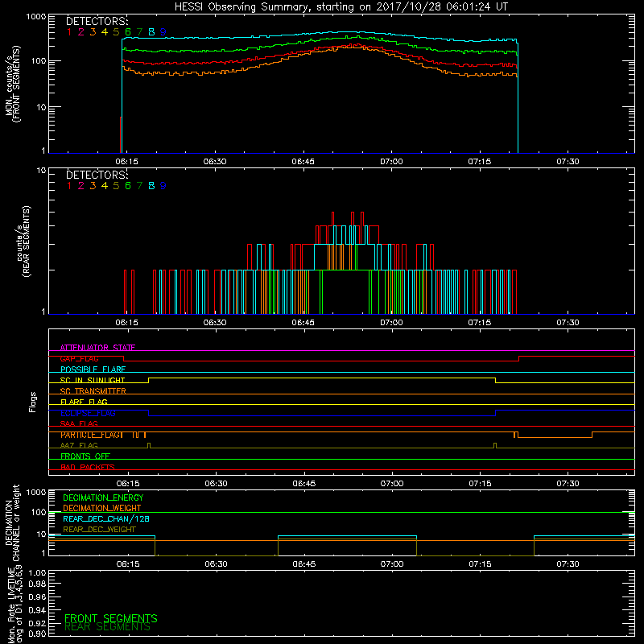Click 07:30 tick under the front segments plot
Viewport: 644px width, 644px height.
click(568, 162)
